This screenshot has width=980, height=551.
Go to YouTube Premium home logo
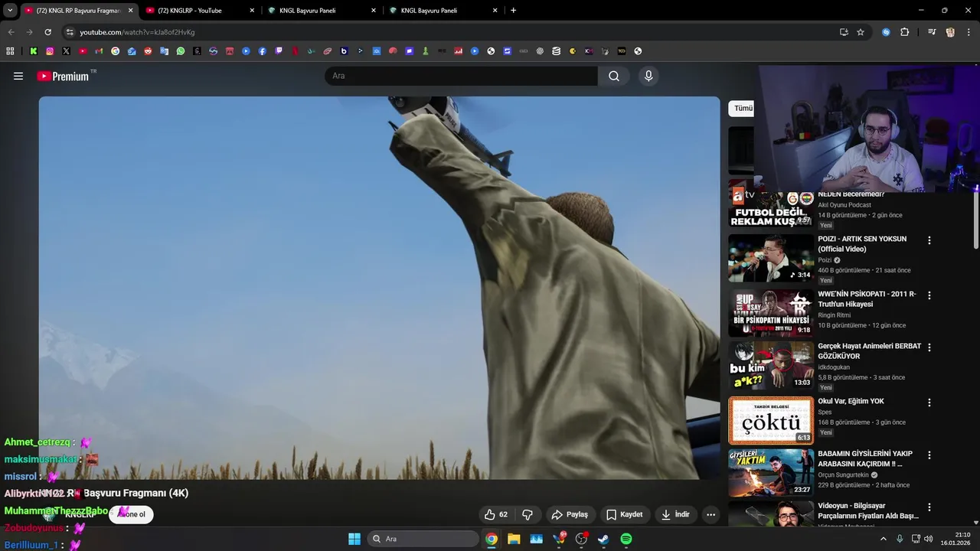point(63,77)
